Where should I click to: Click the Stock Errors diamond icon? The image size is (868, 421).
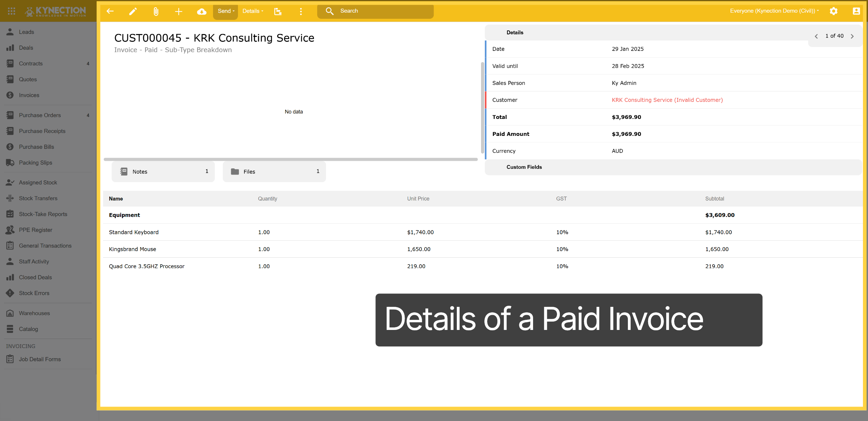10,293
